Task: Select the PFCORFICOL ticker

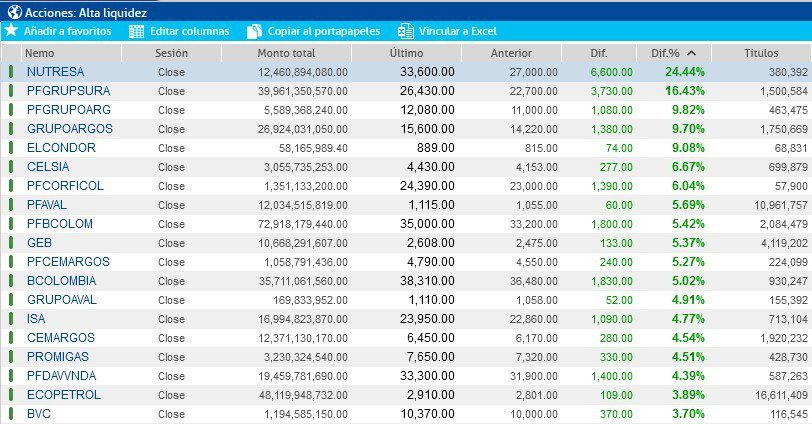Action: [65, 185]
